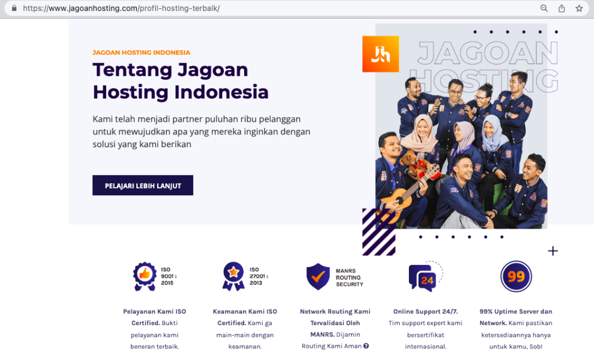This screenshot has width=594, height=364.
Task: Click the Online Support 24/7 heading text
Action: (425, 311)
